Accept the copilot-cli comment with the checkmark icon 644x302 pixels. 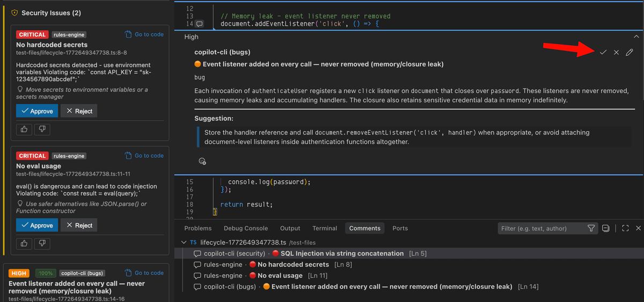(603, 52)
